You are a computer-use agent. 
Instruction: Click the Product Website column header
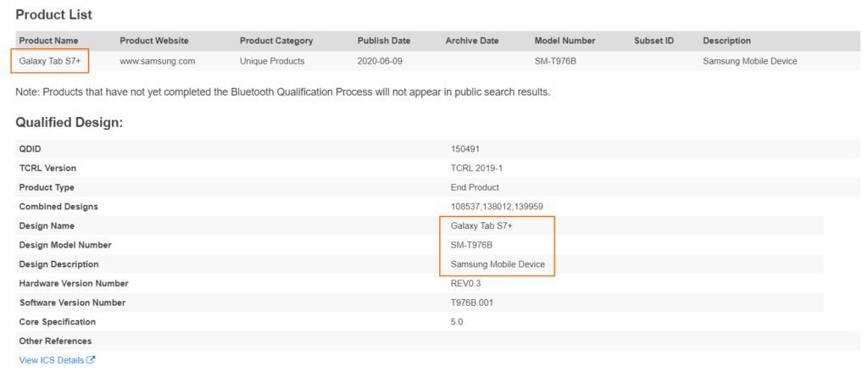coord(154,41)
